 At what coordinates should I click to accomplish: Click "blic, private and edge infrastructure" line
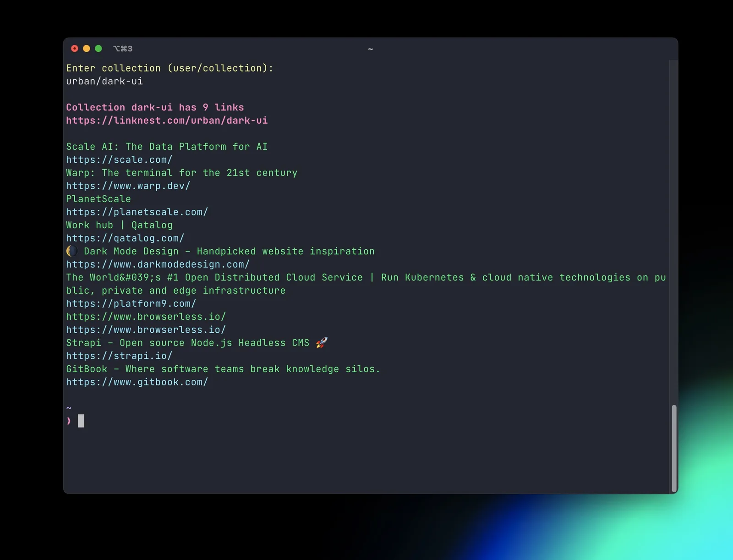pos(176,291)
